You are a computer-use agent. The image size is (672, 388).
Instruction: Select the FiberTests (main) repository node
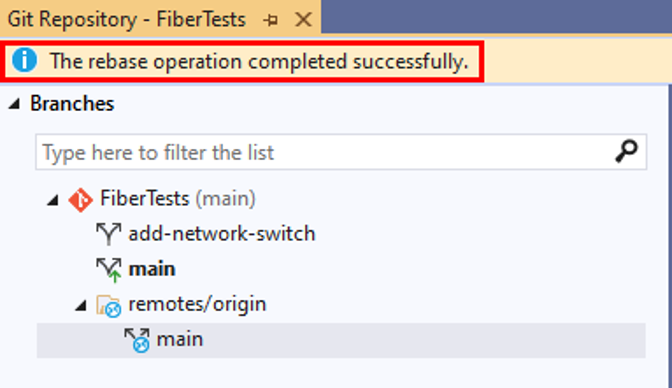coord(177,199)
